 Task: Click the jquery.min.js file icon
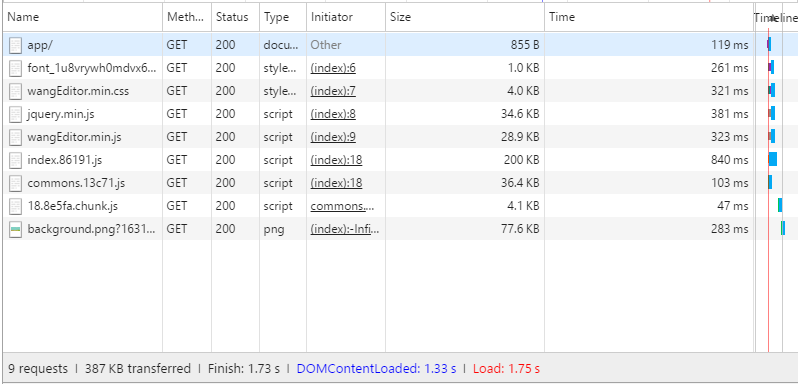(x=15, y=114)
